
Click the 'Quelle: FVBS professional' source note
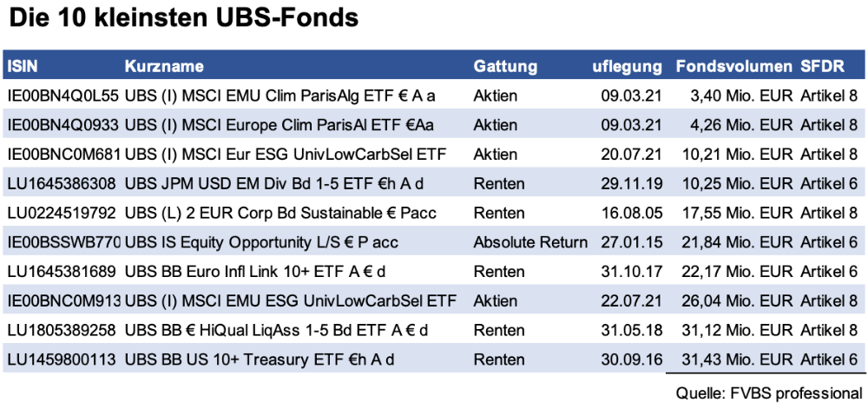tap(768, 392)
